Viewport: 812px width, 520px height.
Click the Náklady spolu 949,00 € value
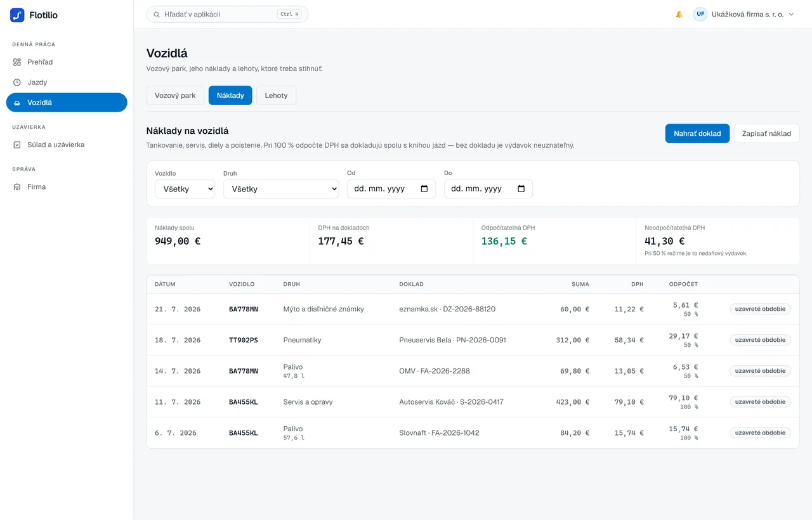178,241
